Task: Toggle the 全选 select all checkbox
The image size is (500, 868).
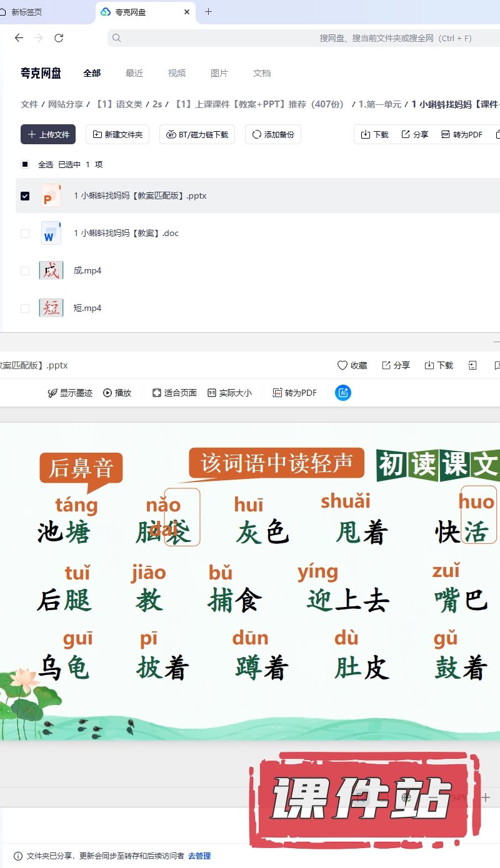Action: coord(25,164)
